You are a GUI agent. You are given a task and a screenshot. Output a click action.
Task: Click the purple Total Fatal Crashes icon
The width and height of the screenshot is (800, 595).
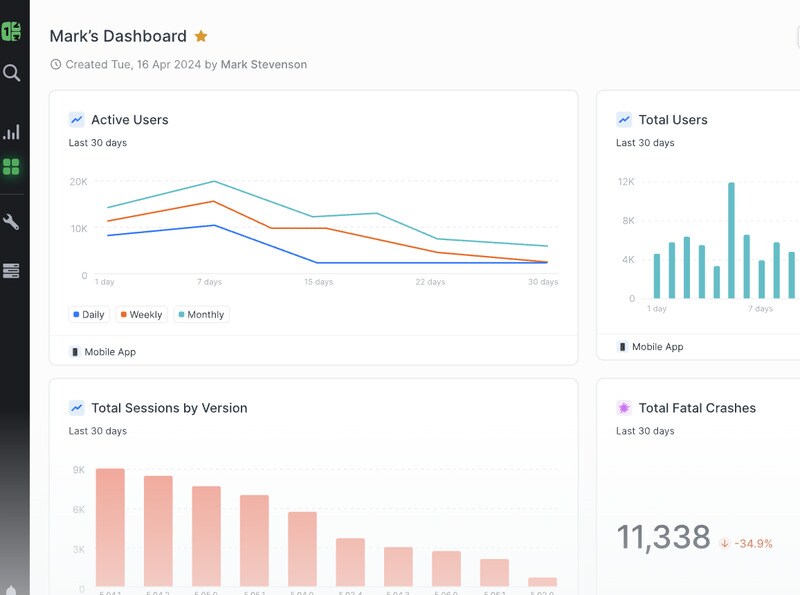click(x=624, y=408)
